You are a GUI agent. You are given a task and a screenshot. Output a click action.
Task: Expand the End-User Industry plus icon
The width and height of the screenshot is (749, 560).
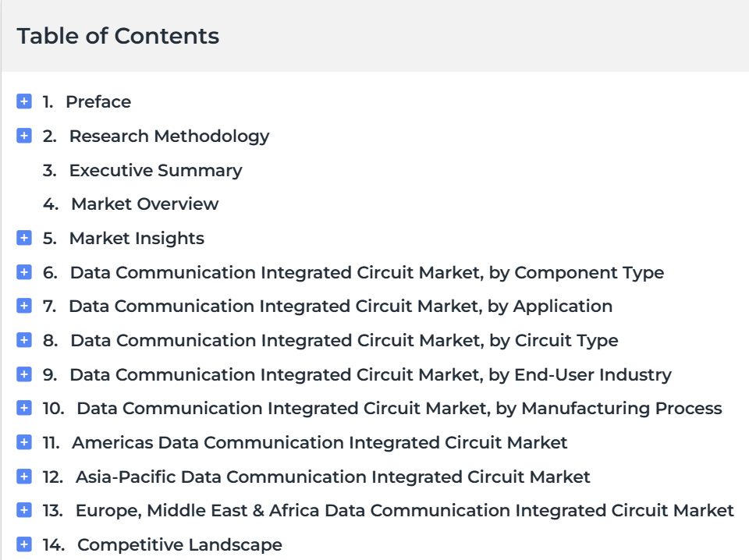[24, 374]
